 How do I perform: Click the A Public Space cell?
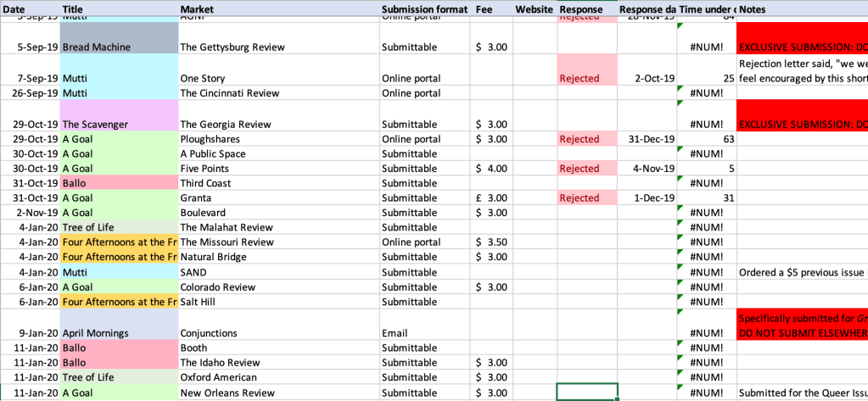(x=279, y=153)
